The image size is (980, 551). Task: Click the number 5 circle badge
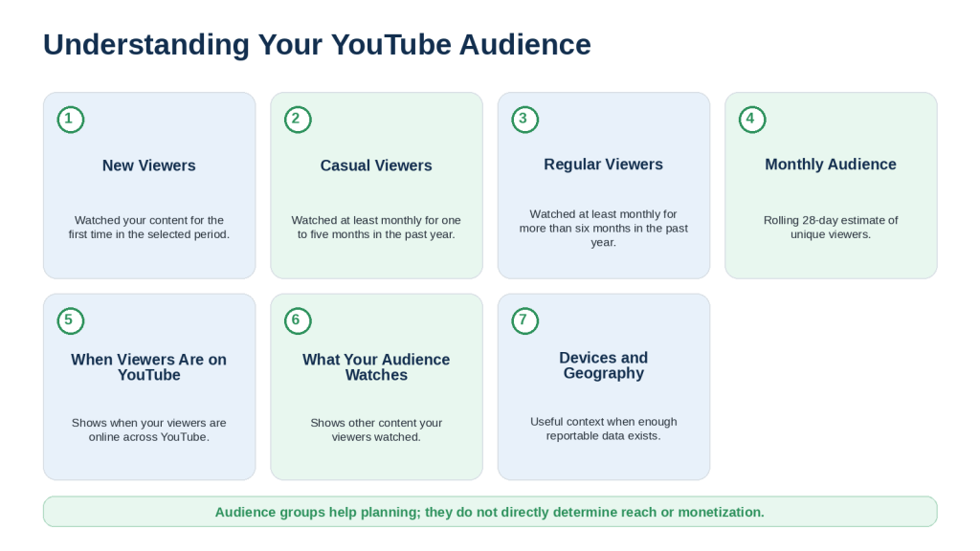point(71,320)
